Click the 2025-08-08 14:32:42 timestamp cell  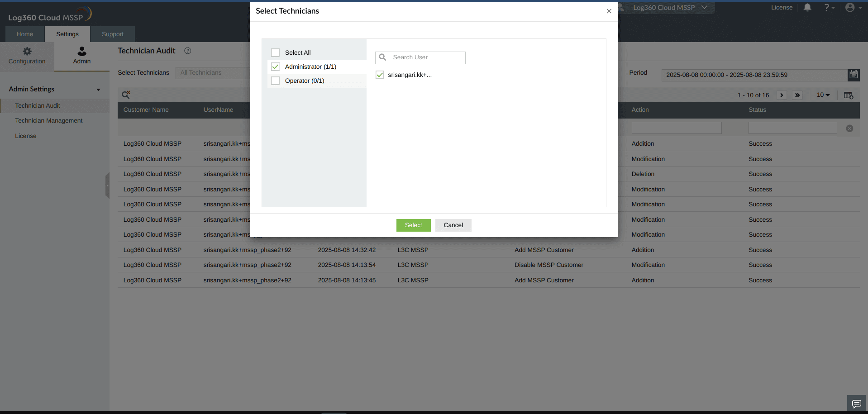[x=347, y=250]
